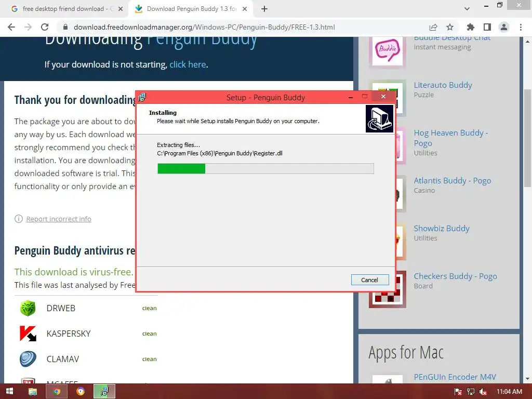Screen dimensions: 532x399
Task: Cancel the Penguin Buddy installation
Action: (369, 280)
